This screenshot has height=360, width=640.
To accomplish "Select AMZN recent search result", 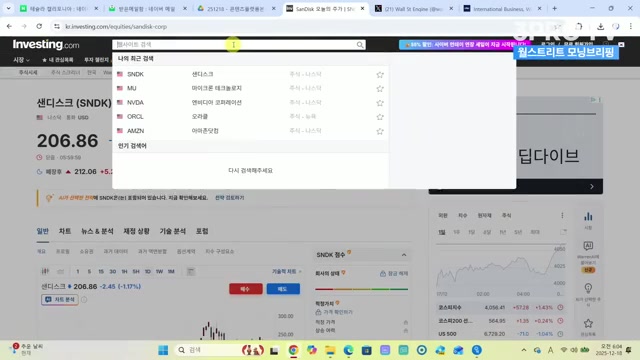I will (x=250, y=131).
